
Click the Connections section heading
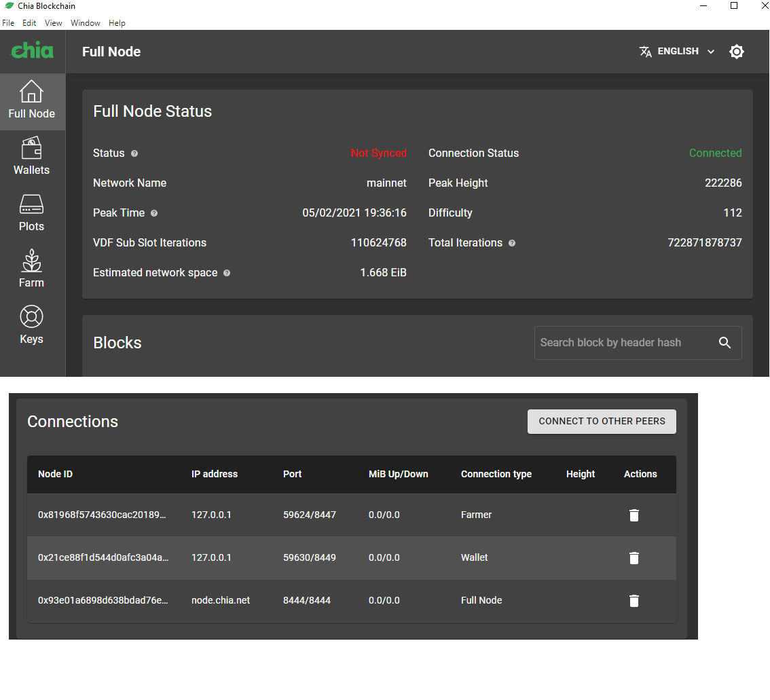tap(73, 422)
